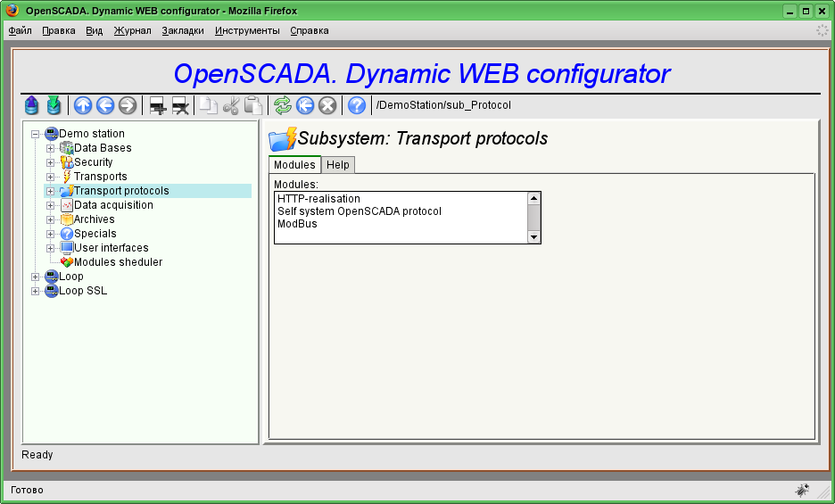Switch to the Help tab

coord(337,165)
